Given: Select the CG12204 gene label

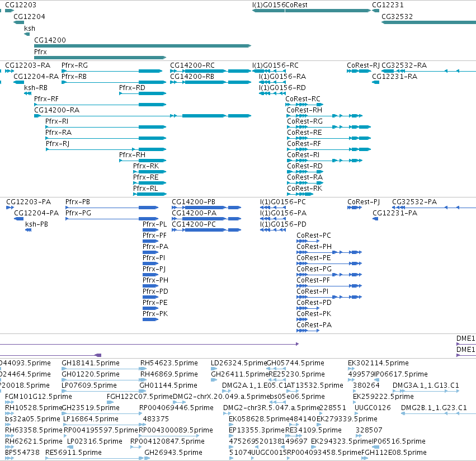Looking at the screenshot, I should [x=29, y=17].
